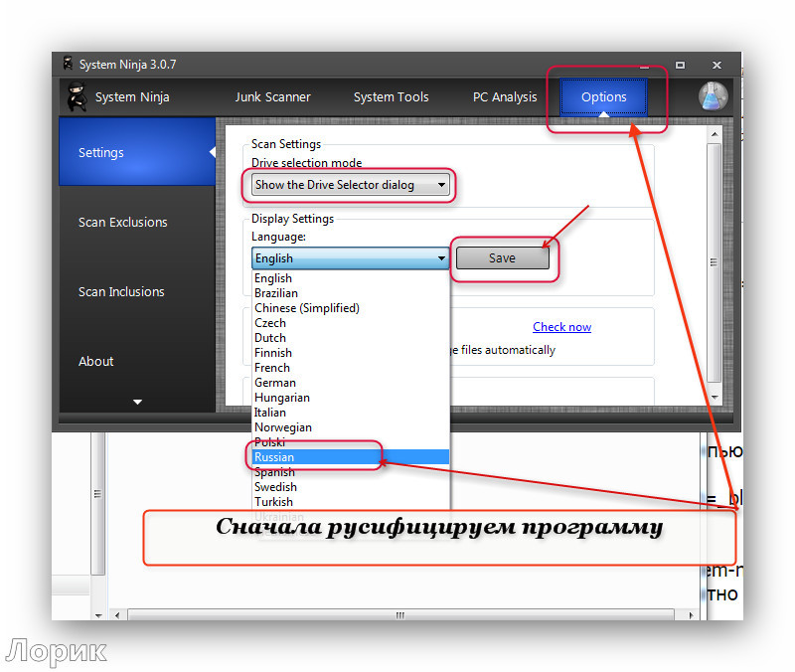Select Swedish in language list
Viewport: 795px width, 672px height.
click(x=351, y=487)
